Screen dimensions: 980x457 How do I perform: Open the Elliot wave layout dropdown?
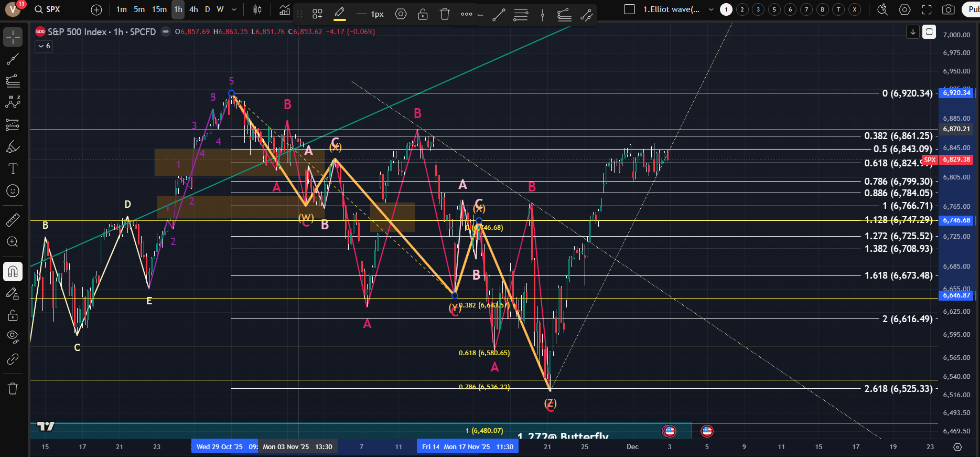click(711, 9)
